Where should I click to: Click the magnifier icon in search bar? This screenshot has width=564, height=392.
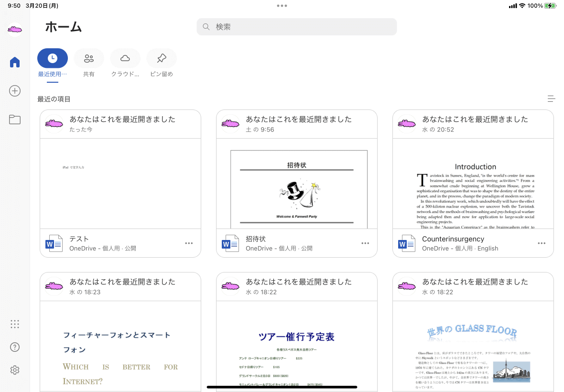[206, 27]
